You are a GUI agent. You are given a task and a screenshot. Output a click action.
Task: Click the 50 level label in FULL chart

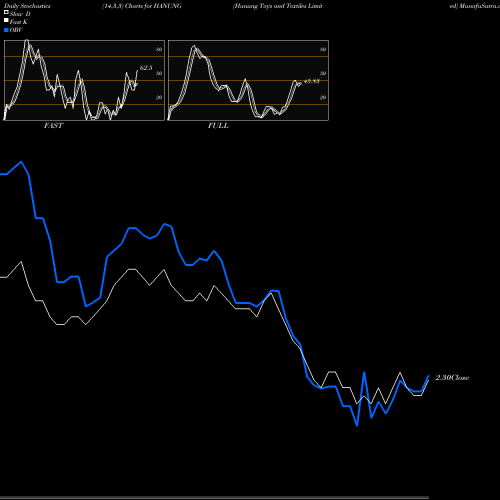click(323, 73)
